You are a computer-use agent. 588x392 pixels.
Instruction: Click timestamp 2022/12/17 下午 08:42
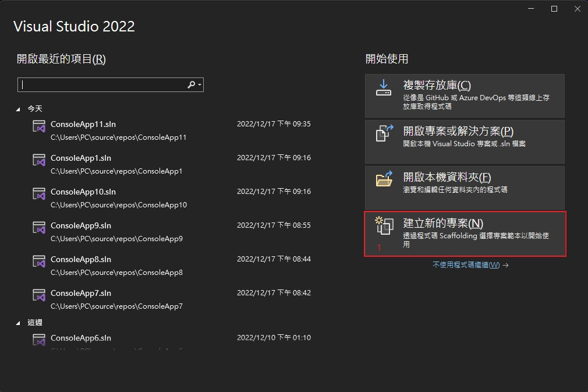pyautogui.click(x=274, y=292)
